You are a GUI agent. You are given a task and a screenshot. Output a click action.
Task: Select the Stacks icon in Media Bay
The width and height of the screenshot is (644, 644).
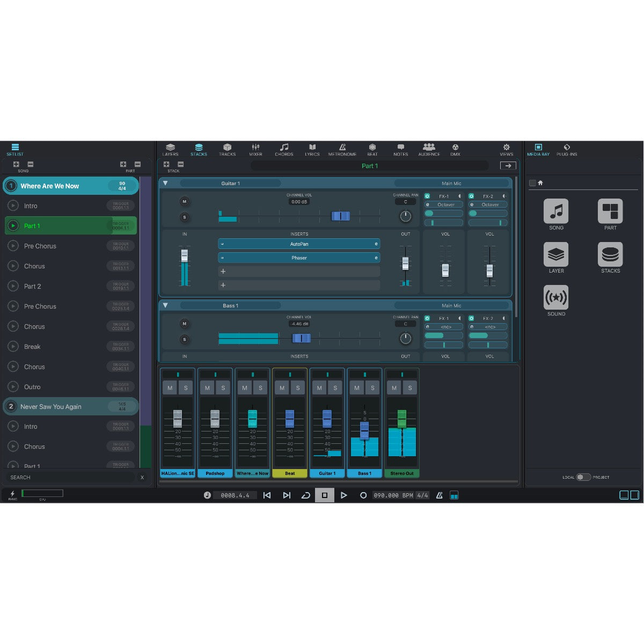610,254
